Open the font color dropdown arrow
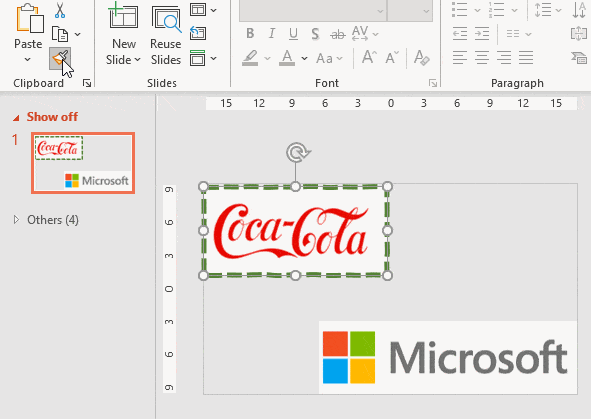The height and width of the screenshot is (419, 591). 304,58
